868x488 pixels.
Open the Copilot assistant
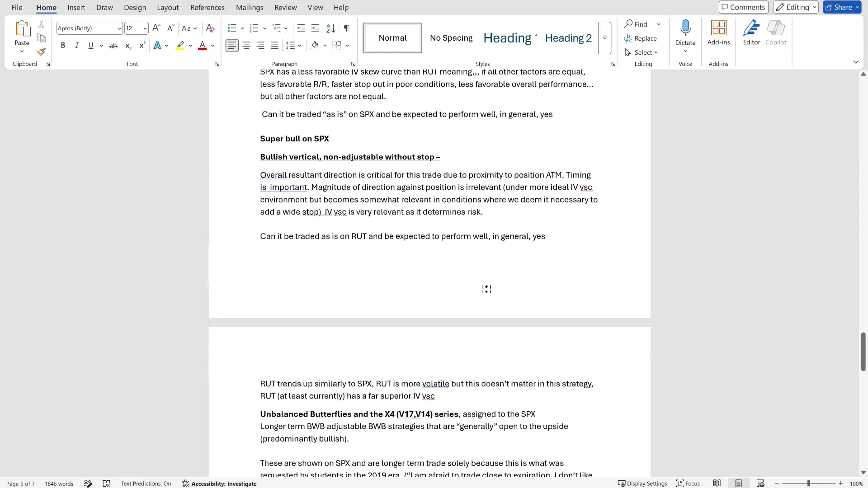pyautogui.click(x=776, y=33)
